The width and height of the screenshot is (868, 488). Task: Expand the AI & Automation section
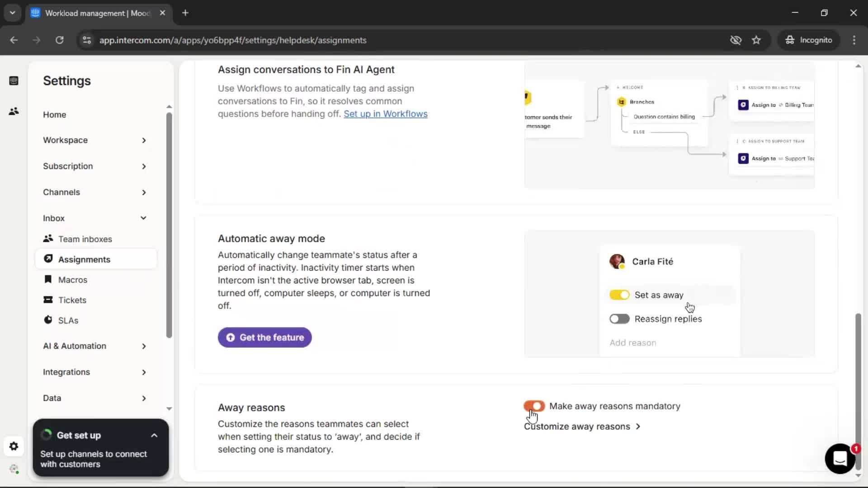tap(95, 346)
